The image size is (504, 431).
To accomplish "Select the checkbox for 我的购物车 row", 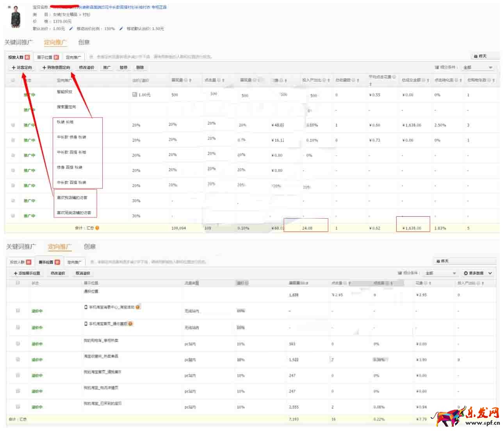I will pyautogui.click(x=18, y=344).
